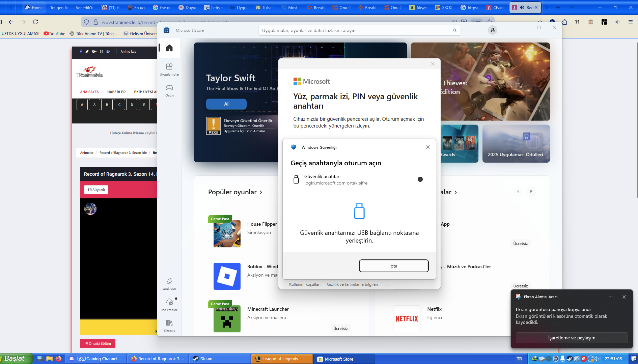Open Gizlilik ve tanımlama bilgileri link
The height and width of the screenshot is (364, 638).
coord(353,284)
